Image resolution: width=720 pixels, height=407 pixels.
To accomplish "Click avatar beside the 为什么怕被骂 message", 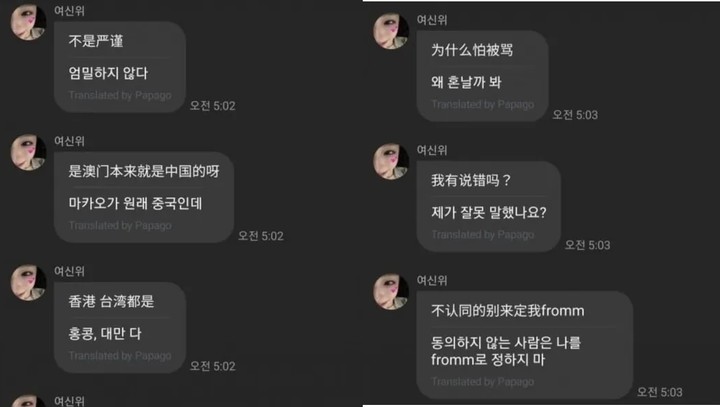I will pos(391,31).
